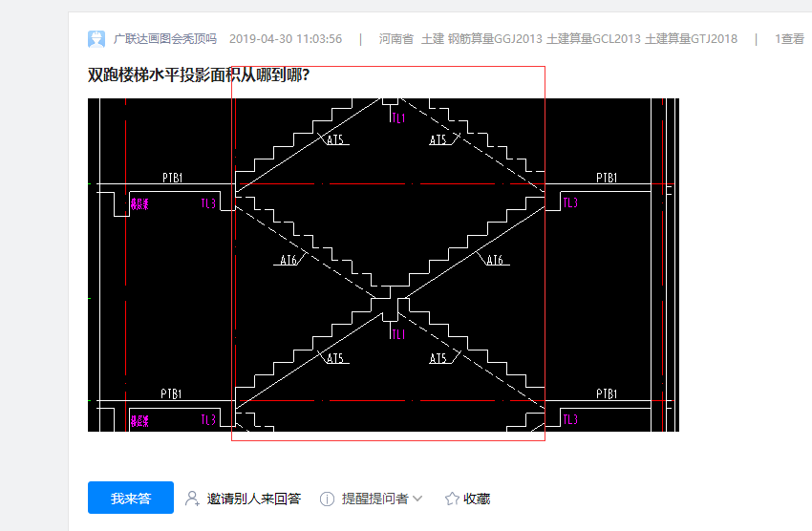Click the remind info circle icon
Image resolution: width=812 pixels, height=531 pixels.
[x=328, y=499]
